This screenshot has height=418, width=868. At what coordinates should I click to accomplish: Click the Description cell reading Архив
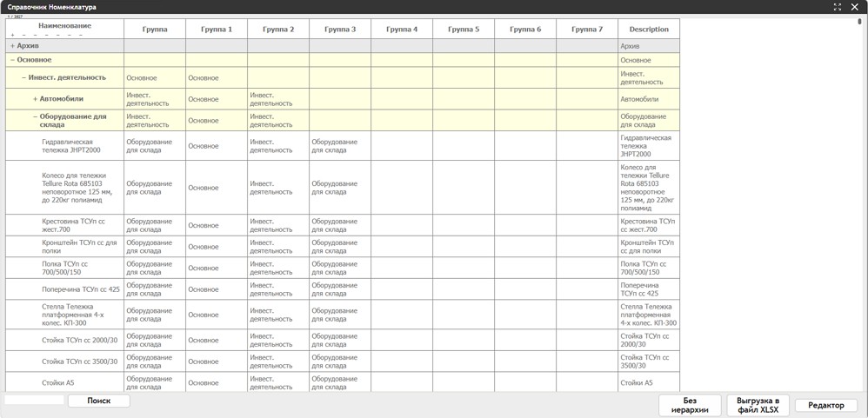[x=649, y=46]
